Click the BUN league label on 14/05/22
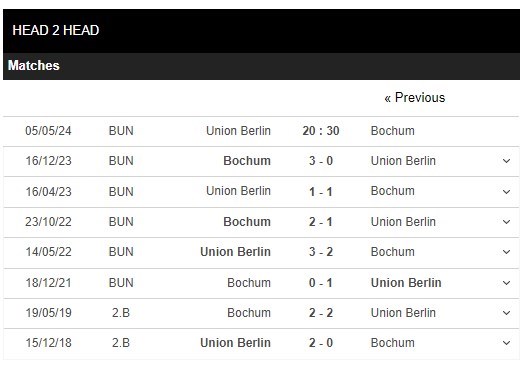The image size is (526, 367). 121,252
